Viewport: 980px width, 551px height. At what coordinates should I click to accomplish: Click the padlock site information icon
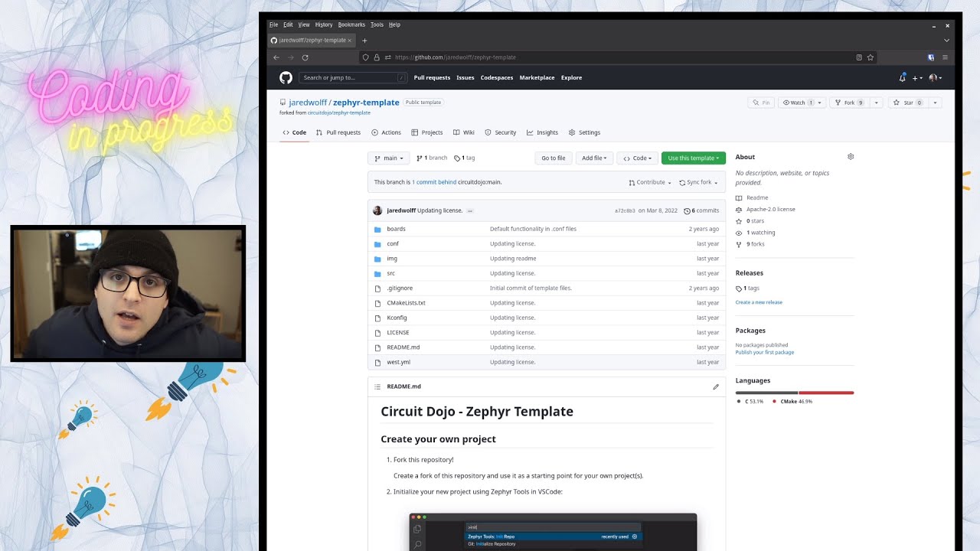pos(377,57)
